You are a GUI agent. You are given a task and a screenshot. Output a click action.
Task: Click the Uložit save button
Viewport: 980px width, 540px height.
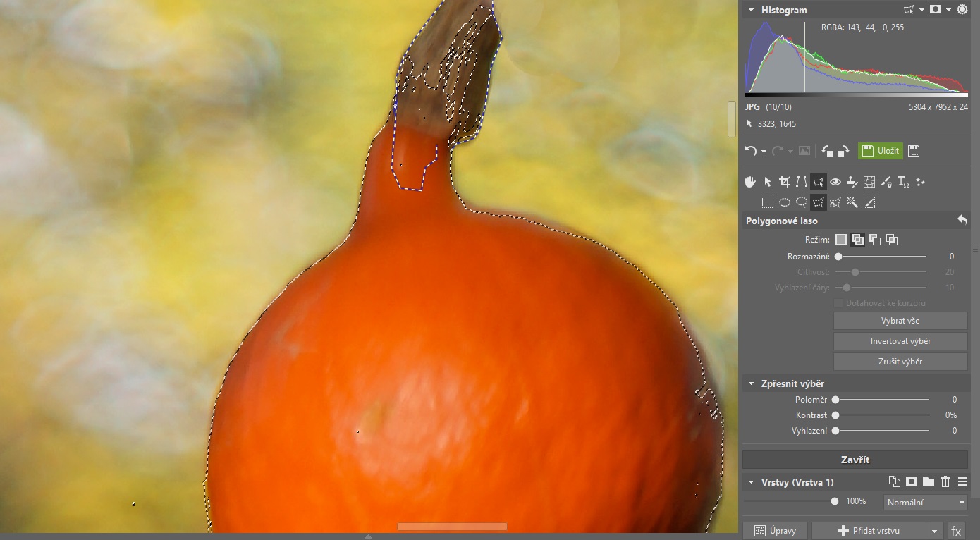click(x=880, y=151)
